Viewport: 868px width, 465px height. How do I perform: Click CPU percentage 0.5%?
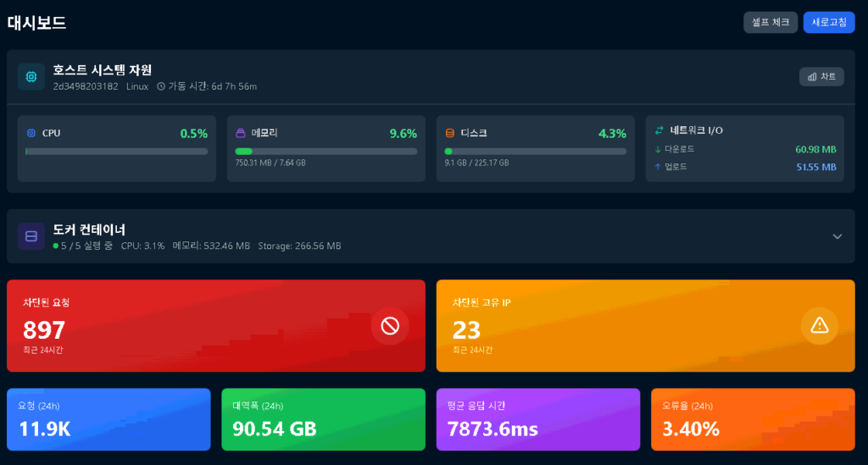(194, 133)
